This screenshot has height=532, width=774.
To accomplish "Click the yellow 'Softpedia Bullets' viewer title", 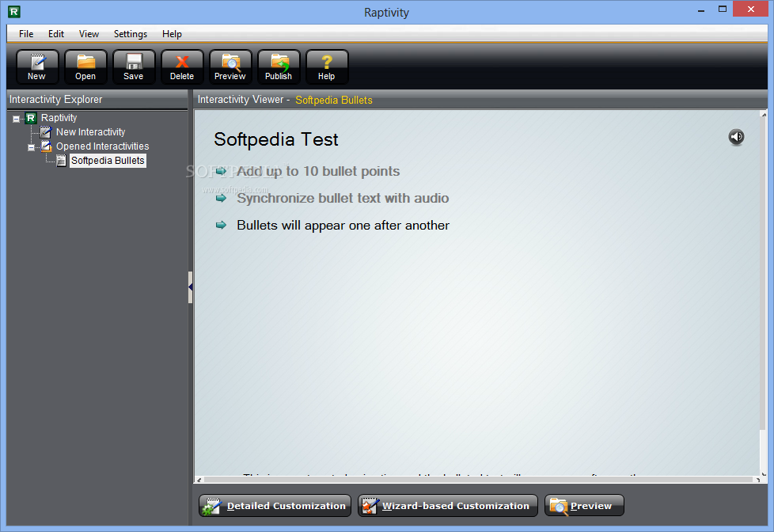I will click(x=334, y=100).
